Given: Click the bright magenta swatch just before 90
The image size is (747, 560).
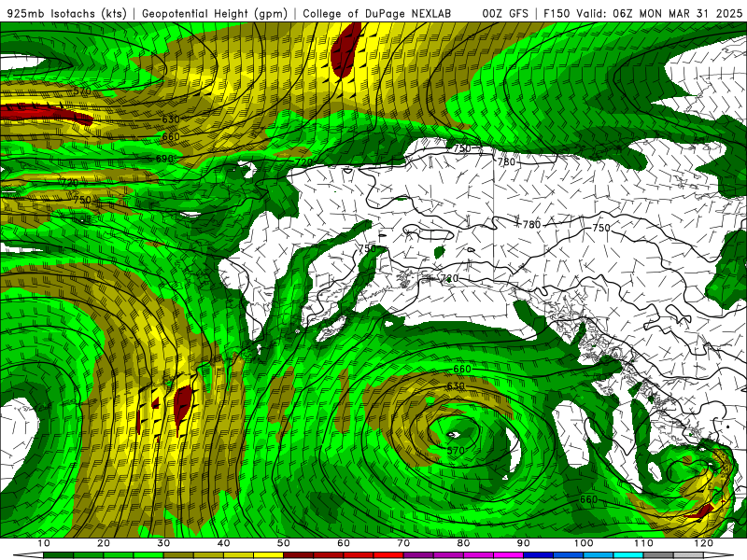Looking at the screenshot, I should click(x=508, y=555).
